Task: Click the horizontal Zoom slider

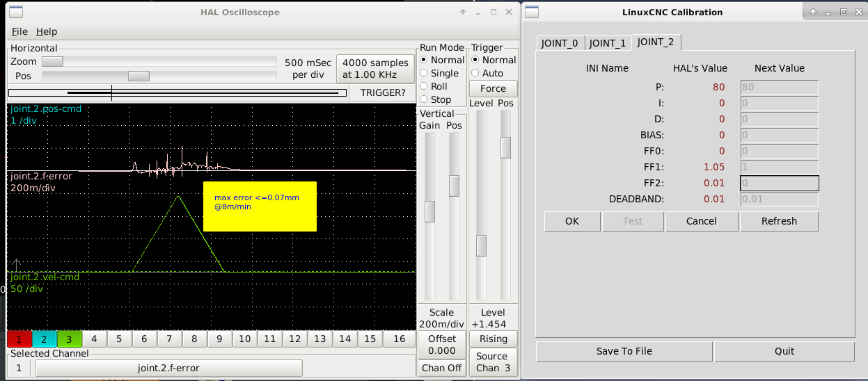Action: click(x=159, y=62)
